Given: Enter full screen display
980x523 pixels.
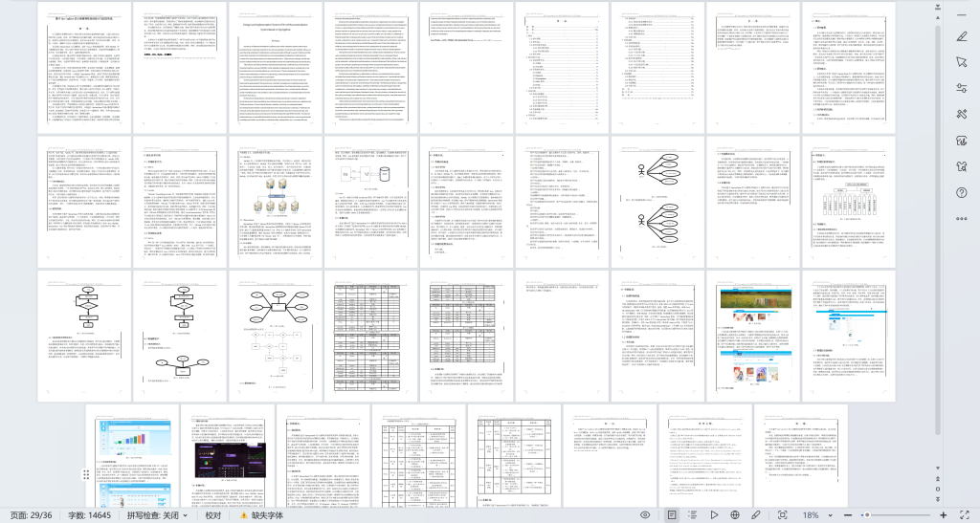Looking at the screenshot, I should click(965, 515).
